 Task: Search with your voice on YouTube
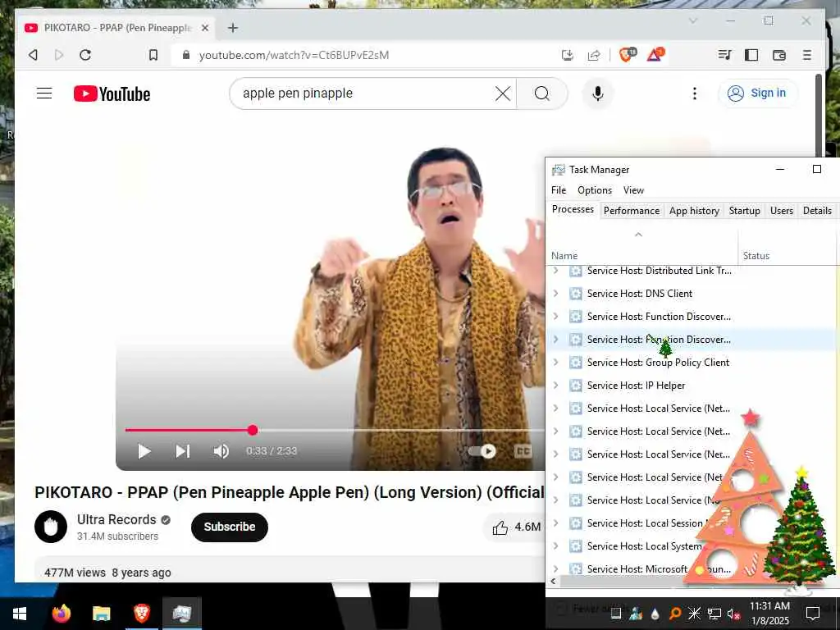[x=598, y=94]
